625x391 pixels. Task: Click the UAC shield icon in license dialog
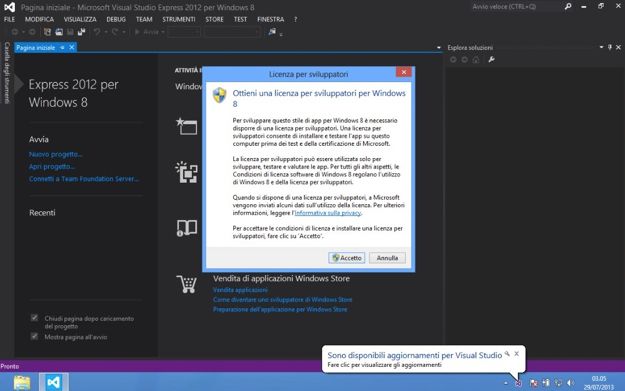click(219, 95)
